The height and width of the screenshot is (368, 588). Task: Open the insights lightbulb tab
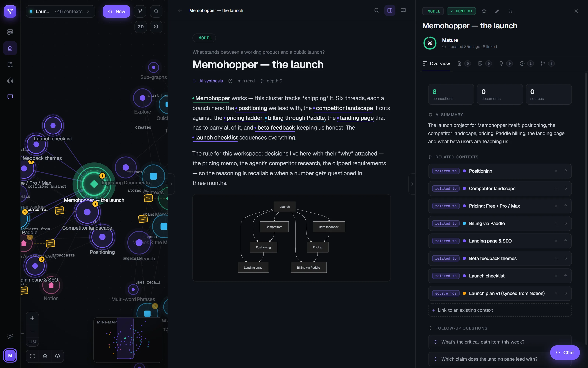coord(506,63)
